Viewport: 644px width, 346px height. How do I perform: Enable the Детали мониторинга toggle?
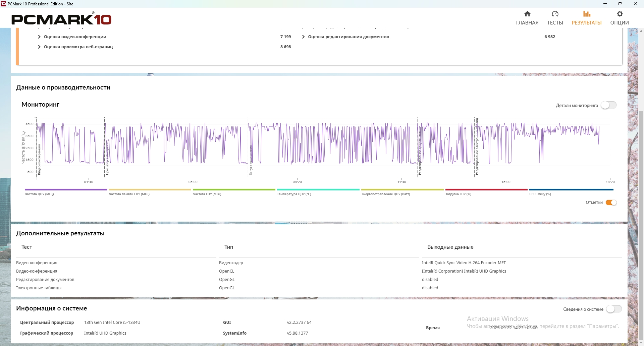[608, 105]
